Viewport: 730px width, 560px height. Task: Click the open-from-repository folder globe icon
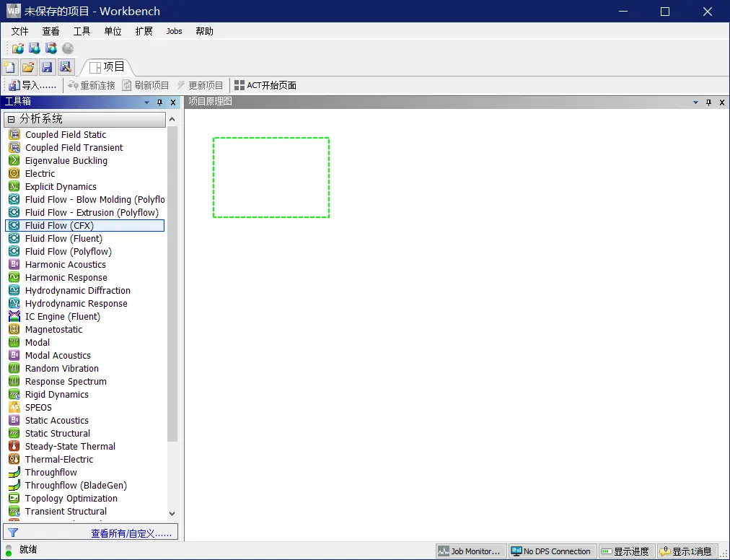coord(18,48)
